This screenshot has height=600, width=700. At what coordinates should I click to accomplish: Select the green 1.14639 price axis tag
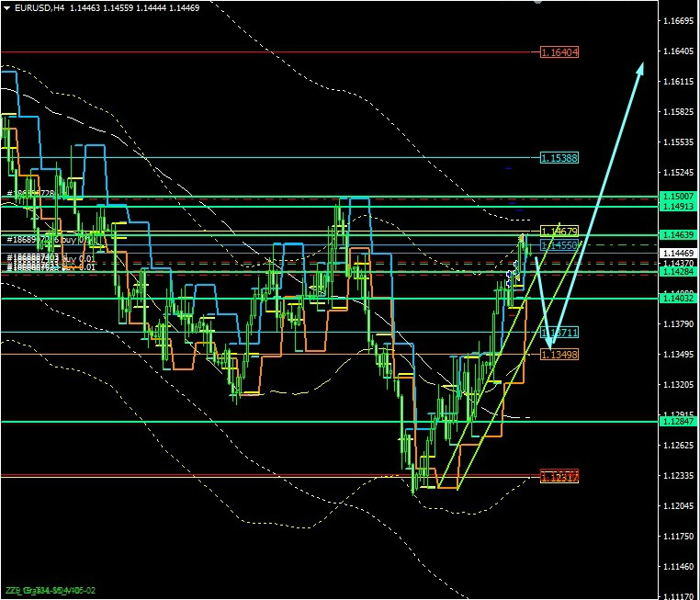(678, 236)
